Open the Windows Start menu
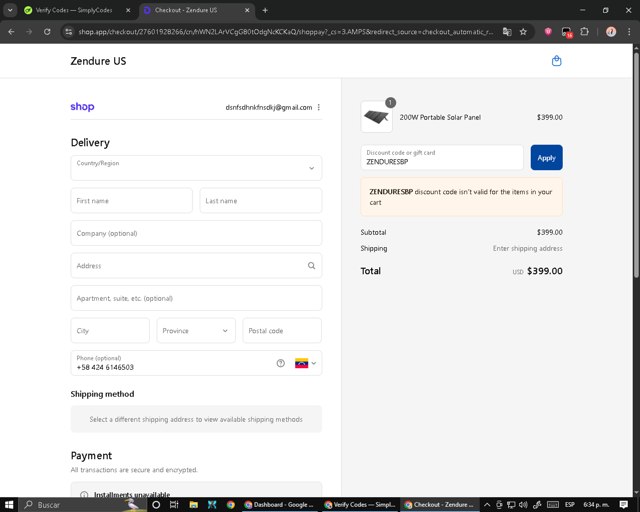 click(x=9, y=505)
